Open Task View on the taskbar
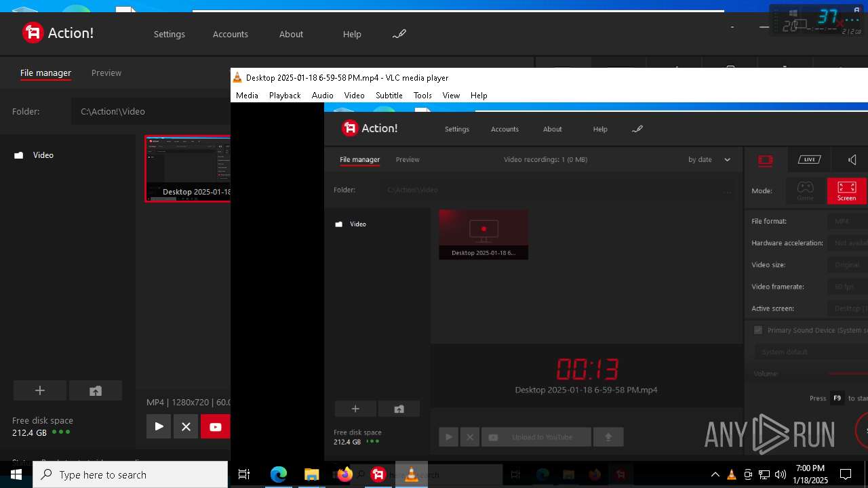The height and width of the screenshot is (488, 868). click(x=244, y=474)
